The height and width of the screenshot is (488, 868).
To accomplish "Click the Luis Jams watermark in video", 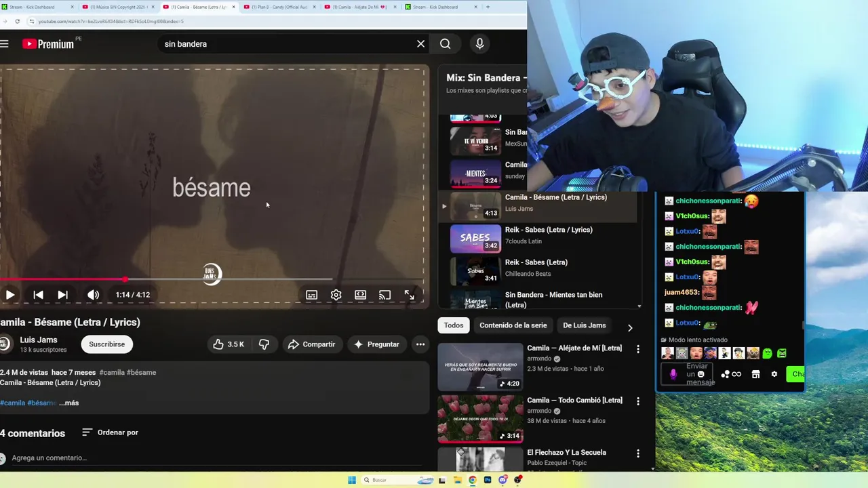I will 212,274.
